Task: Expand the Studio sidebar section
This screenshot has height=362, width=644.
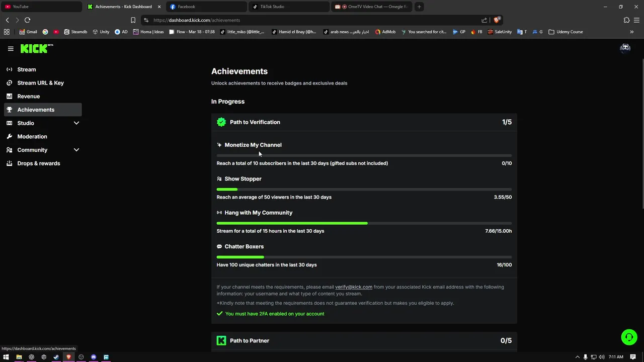Action: tap(76, 123)
